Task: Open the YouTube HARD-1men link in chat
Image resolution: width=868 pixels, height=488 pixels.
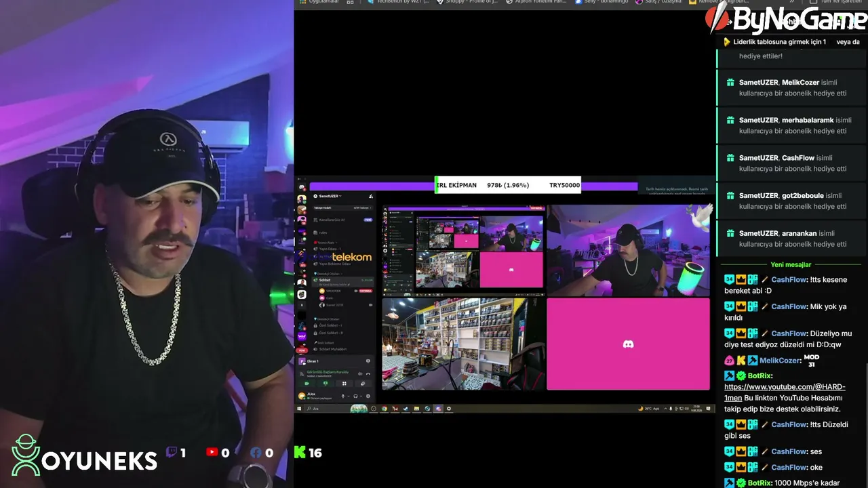Action: pos(785,392)
